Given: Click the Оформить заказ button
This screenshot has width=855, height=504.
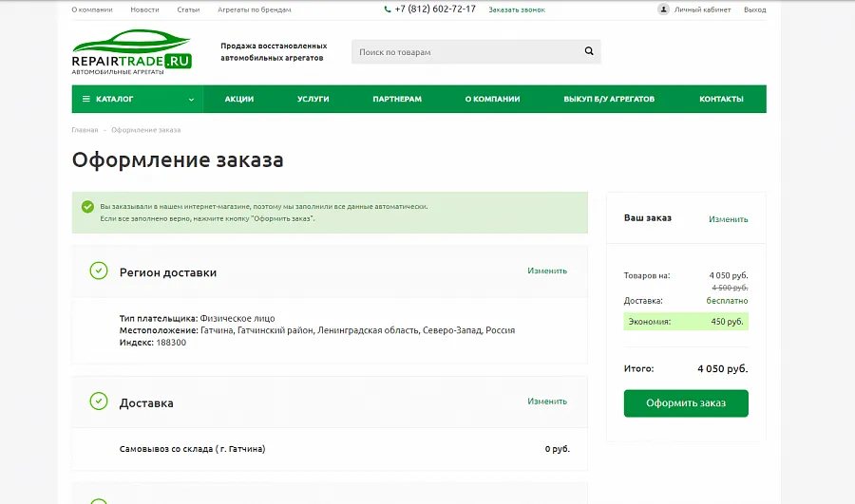Looking at the screenshot, I should tap(686, 403).
